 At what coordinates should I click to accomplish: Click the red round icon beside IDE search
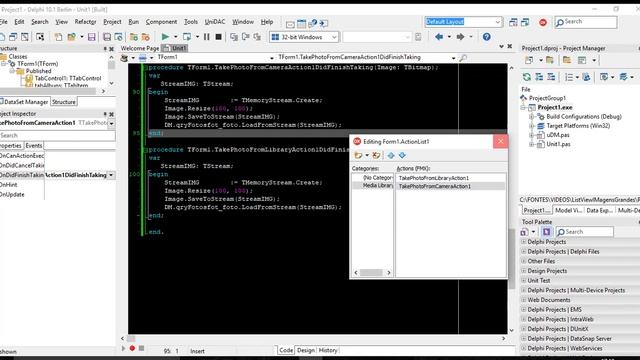tap(543, 22)
